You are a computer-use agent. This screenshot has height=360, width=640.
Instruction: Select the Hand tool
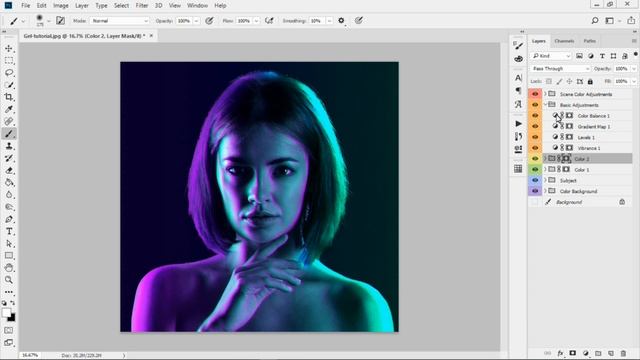pos(9,268)
